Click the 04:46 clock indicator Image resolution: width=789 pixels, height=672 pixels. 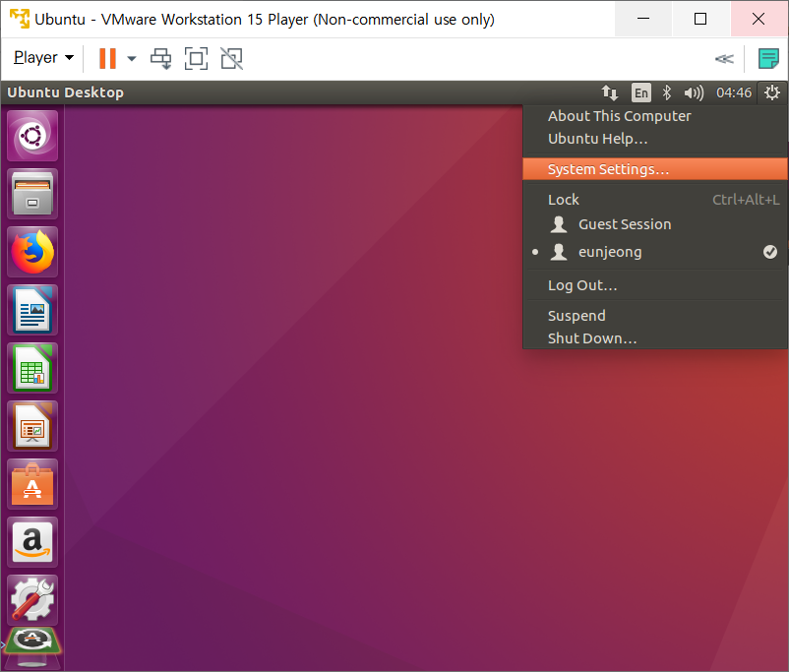click(x=734, y=92)
